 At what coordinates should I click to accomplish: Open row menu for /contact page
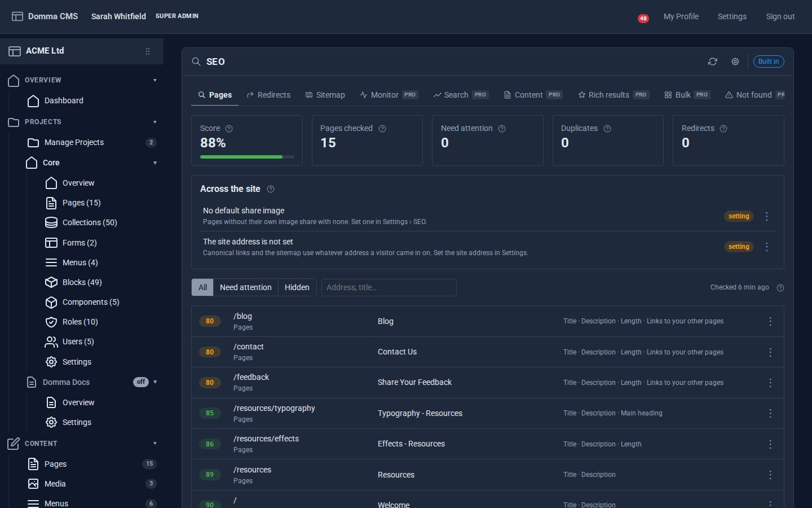coord(770,352)
